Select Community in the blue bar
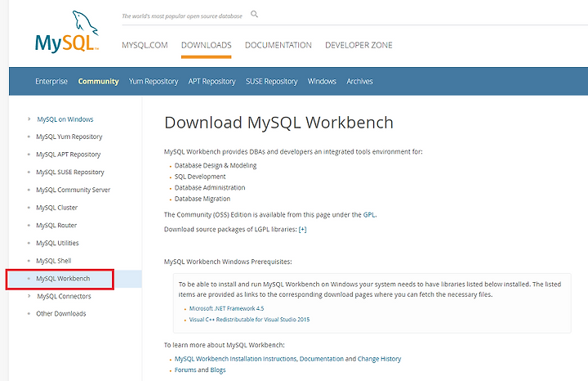Image resolution: width=588 pixels, height=381 pixels. coord(98,81)
